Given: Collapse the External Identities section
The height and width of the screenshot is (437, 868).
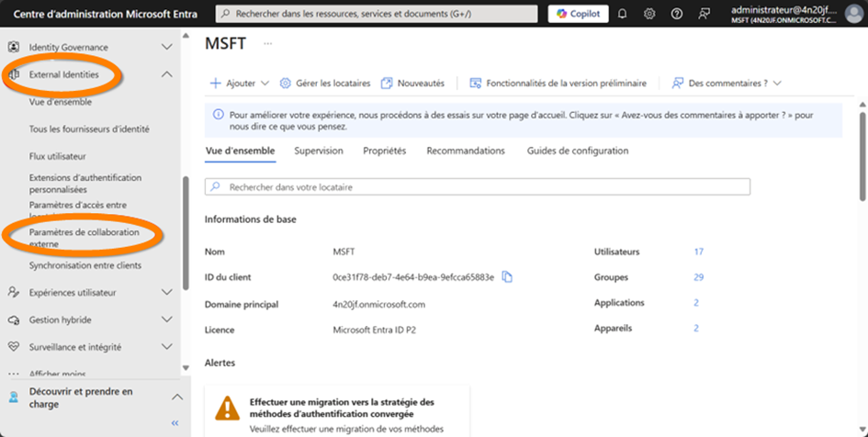Looking at the screenshot, I should 166,74.
